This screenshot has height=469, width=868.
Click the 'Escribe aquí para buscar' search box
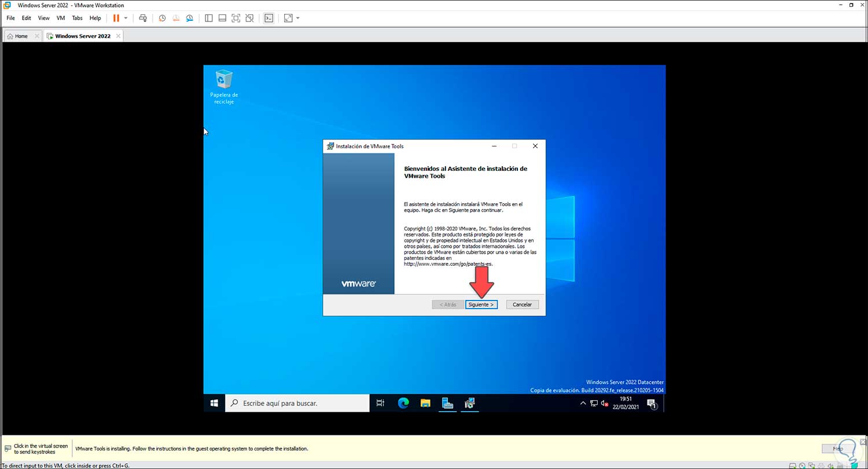point(297,403)
